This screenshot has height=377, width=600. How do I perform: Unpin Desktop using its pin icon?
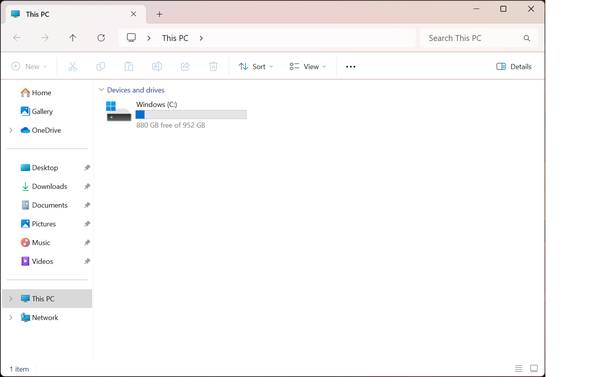pyautogui.click(x=87, y=168)
